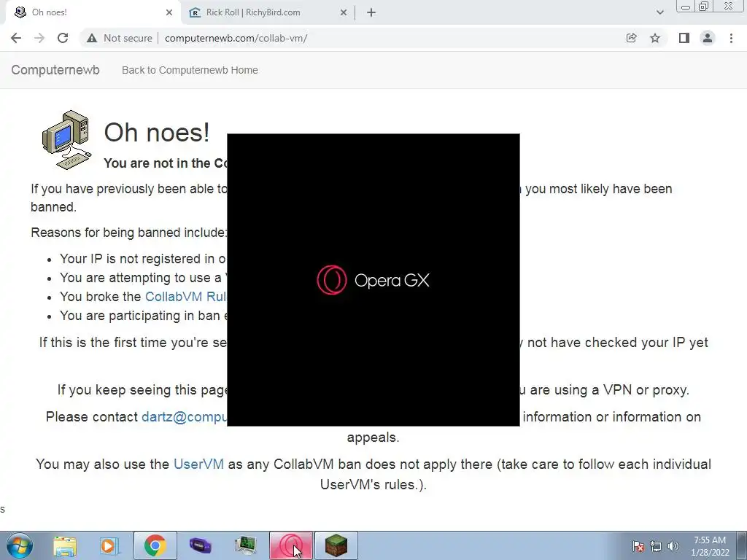
Task: Open the Chrome three-dot menu
Action: pyautogui.click(x=731, y=38)
